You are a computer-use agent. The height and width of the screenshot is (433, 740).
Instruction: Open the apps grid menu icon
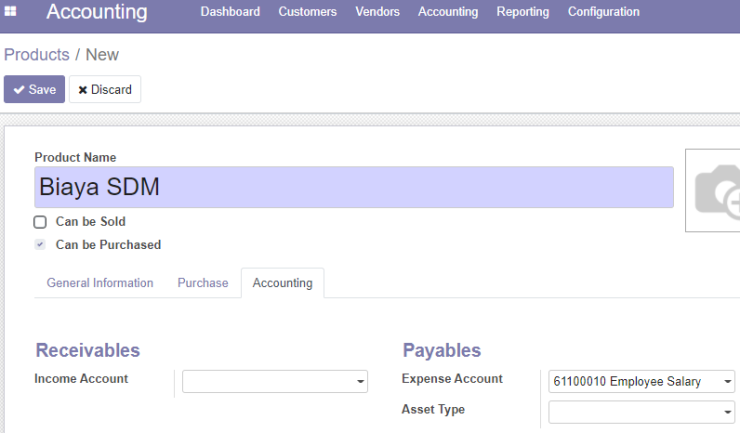point(10,11)
